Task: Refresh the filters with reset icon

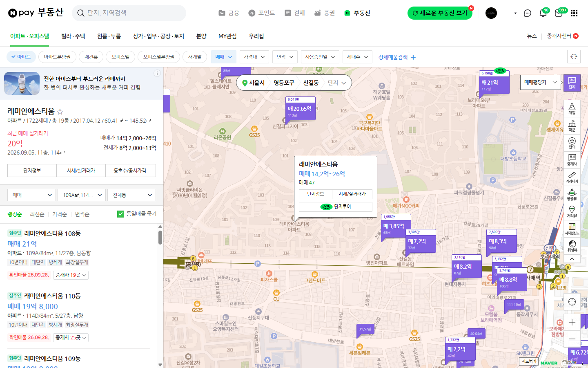Action: click(574, 57)
